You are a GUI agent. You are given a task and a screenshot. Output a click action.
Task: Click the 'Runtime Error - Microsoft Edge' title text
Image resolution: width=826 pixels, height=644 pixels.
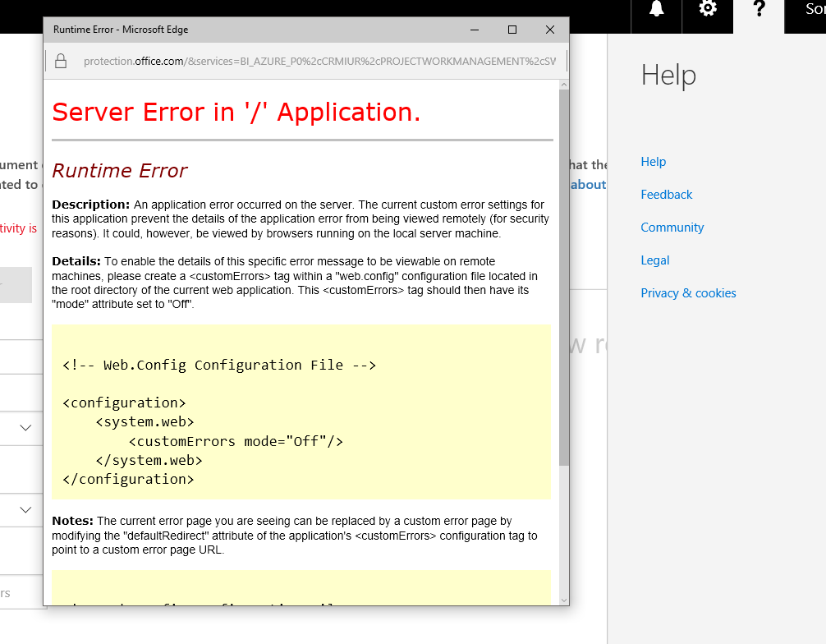tap(121, 30)
